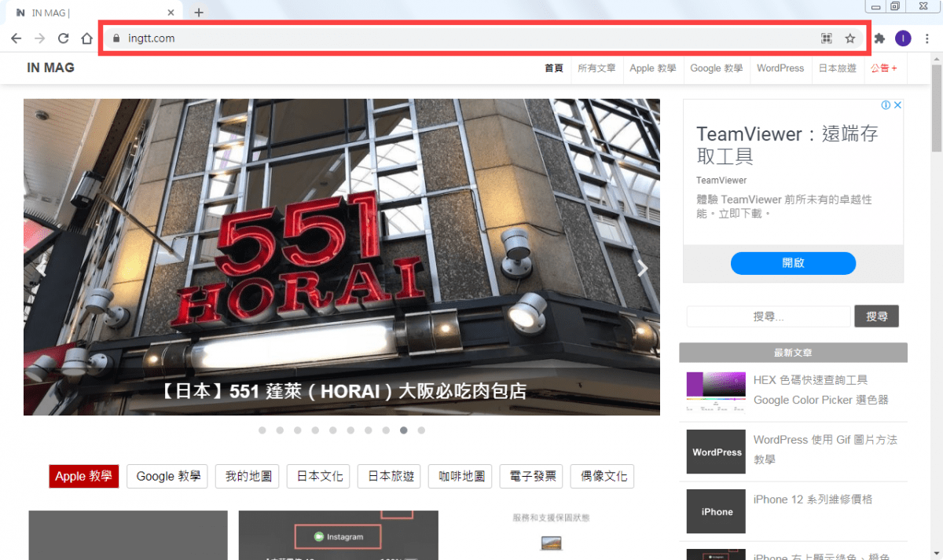This screenshot has width=943, height=560.
Task: Click the address bar showing ingtt.com
Action: click(x=483, y=38)
